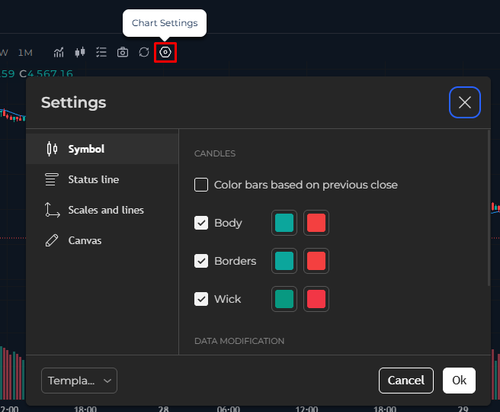Close the Settings dialog

(465, 102)
